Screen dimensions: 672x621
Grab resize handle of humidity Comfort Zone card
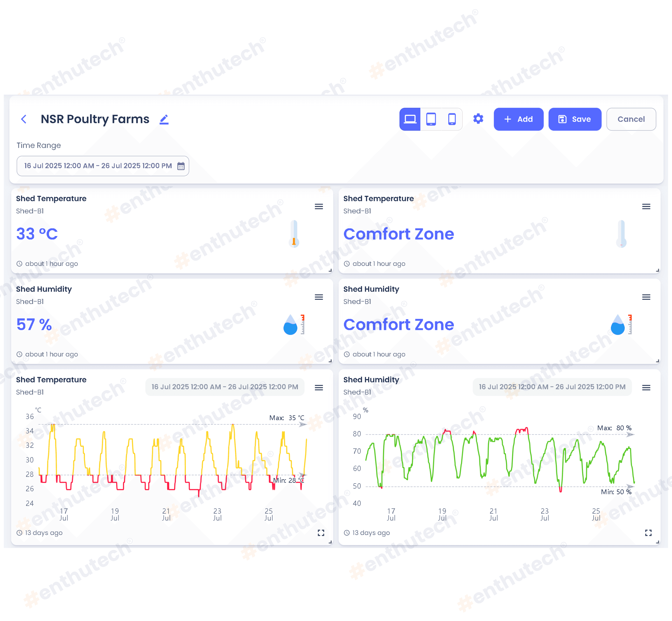coord(657,361)
